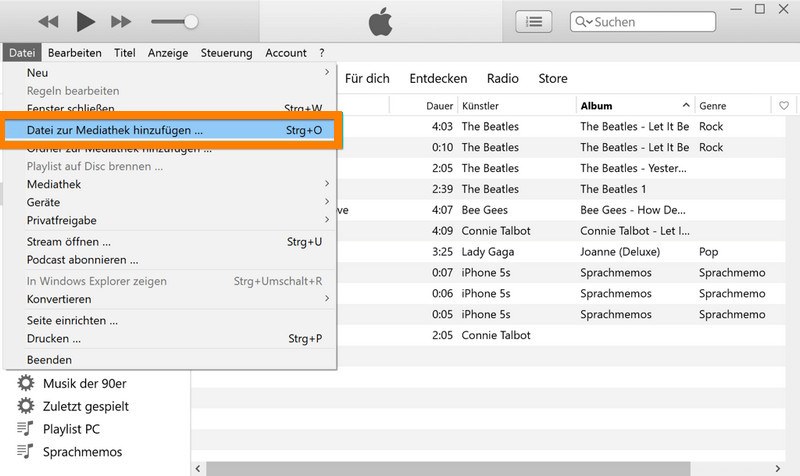Screen dimensions: 800x476
Task: Open the Bearbeiten menu
Action: pos(74,53)
